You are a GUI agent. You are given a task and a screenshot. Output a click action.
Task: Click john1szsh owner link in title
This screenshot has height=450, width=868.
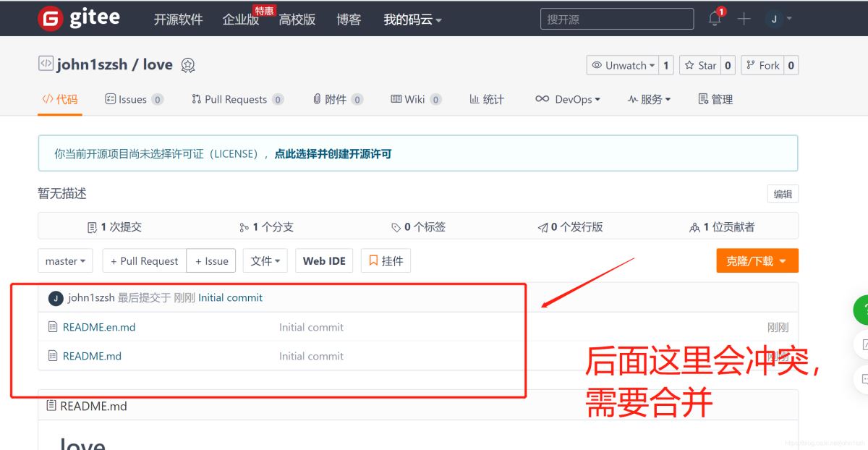92,64
